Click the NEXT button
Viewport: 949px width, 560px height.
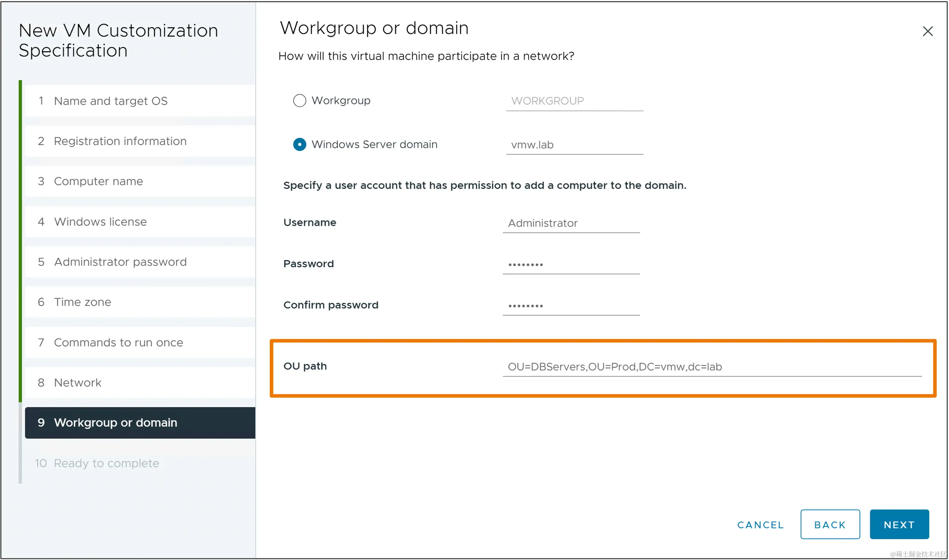click(x=899, y=525)
